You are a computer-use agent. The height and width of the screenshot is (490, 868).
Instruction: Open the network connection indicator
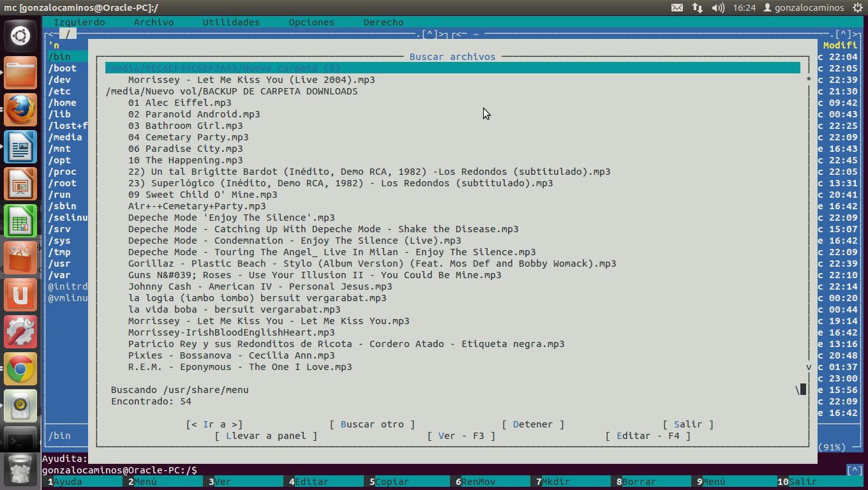click(x=698, y=8)
